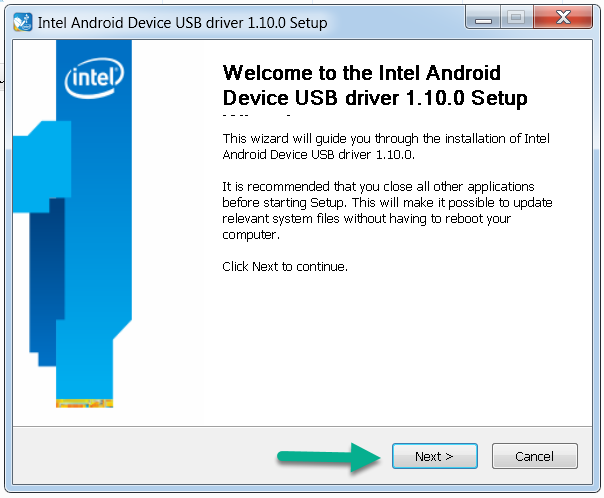This screenshot has width=604, height=498.
Task: Click the colorful strip at the banner bottom
Action: pos(84,404)
